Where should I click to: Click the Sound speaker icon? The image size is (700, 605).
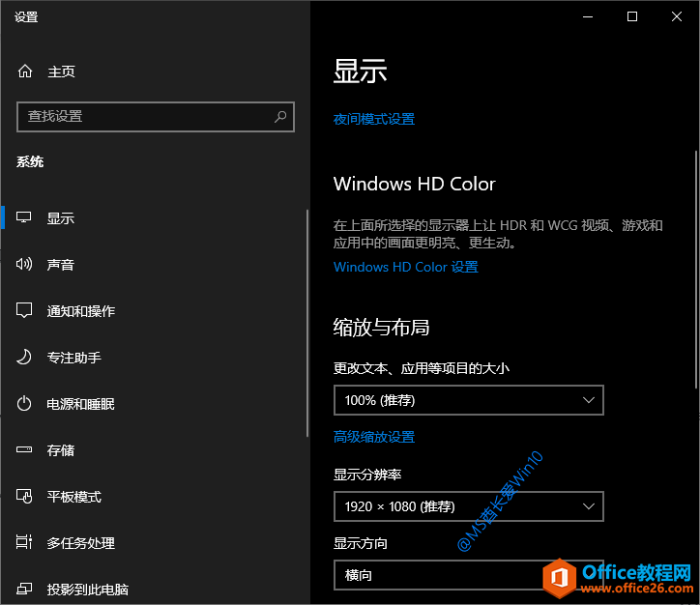coord(24,264)
